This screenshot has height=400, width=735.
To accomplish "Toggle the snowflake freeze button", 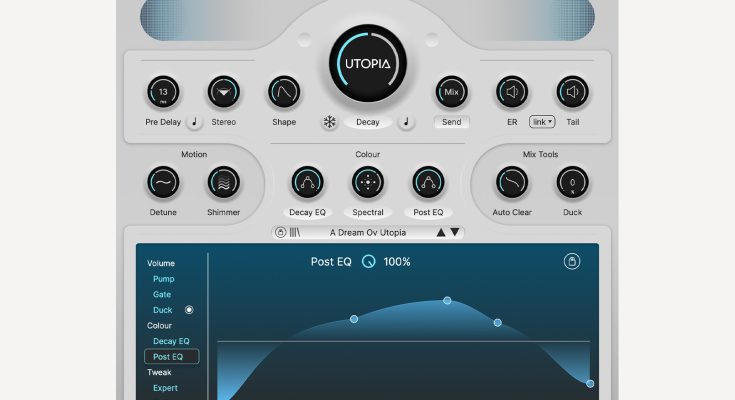I will (330, 122).
